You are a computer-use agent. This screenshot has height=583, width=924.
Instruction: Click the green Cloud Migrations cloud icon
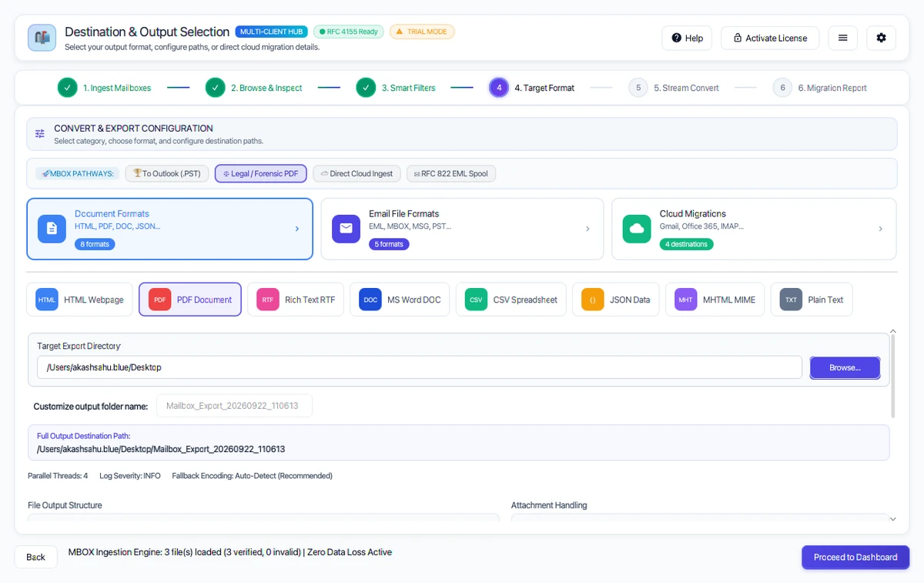pyautogui.click(x=637, y=229)
